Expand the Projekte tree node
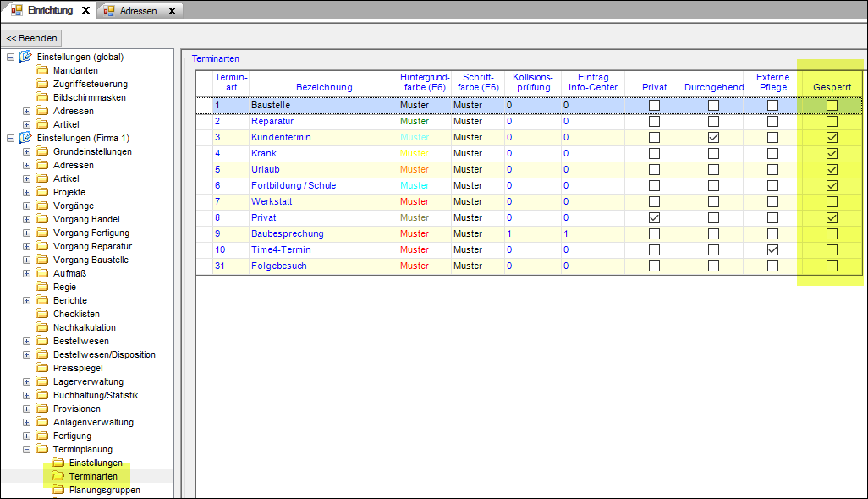This screenshot has width=868, height=499. (26, 192)
